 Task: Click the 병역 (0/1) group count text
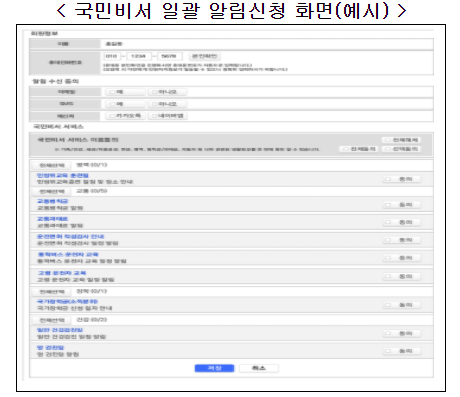point(92,165)
